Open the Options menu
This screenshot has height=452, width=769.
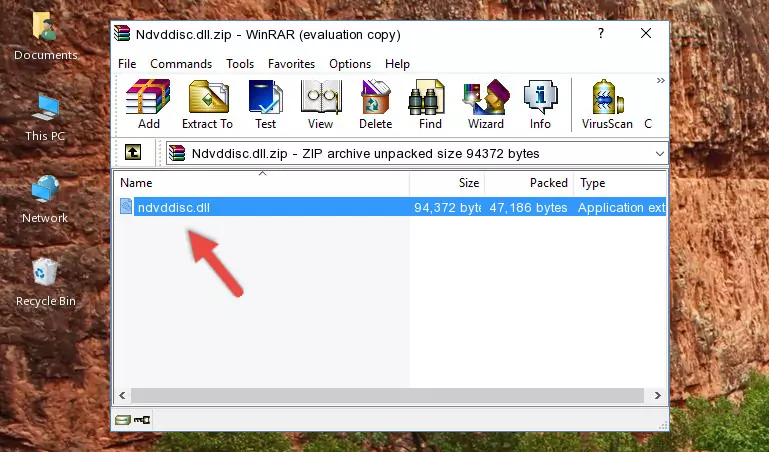[350, 64]
